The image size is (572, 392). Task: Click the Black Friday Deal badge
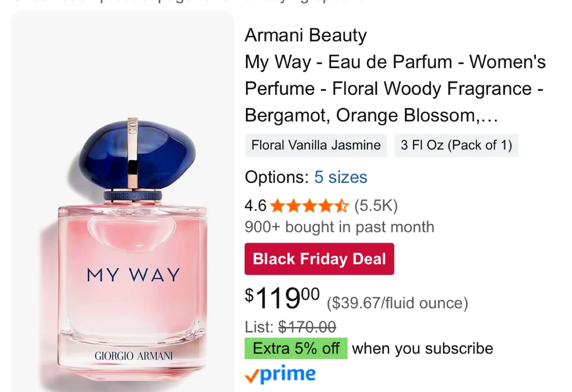(x=319, y=259)
